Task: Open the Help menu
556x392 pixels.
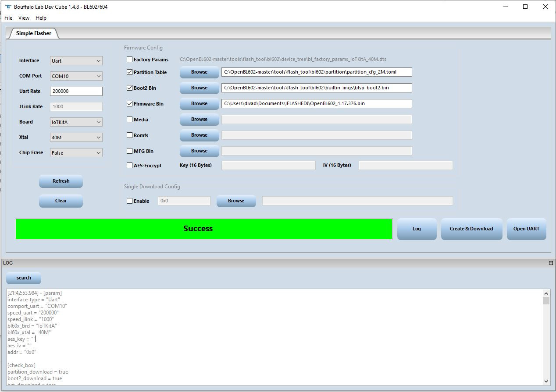Action: coord(41,18)
